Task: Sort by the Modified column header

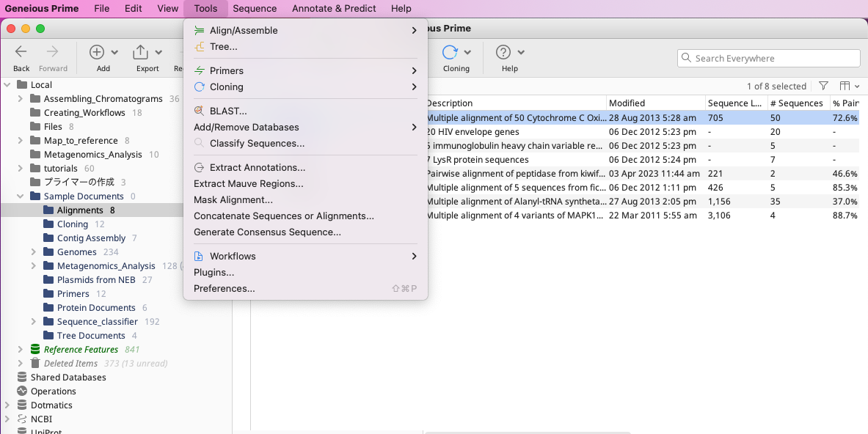Action: pyautogui.click(x=627, y=103)
